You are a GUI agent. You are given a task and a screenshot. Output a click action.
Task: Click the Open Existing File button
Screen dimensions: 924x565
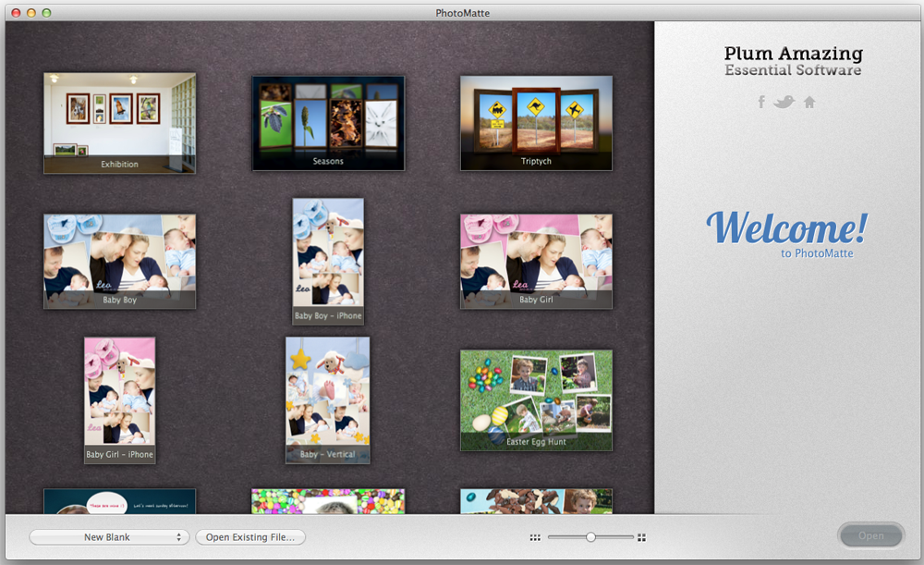pyautogui.click(x=250, y=537)
